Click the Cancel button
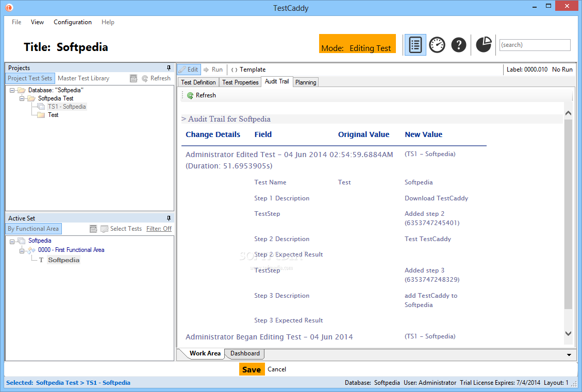Image resolution: width=582 pixels, height=392 pixels. pos(277,369)
